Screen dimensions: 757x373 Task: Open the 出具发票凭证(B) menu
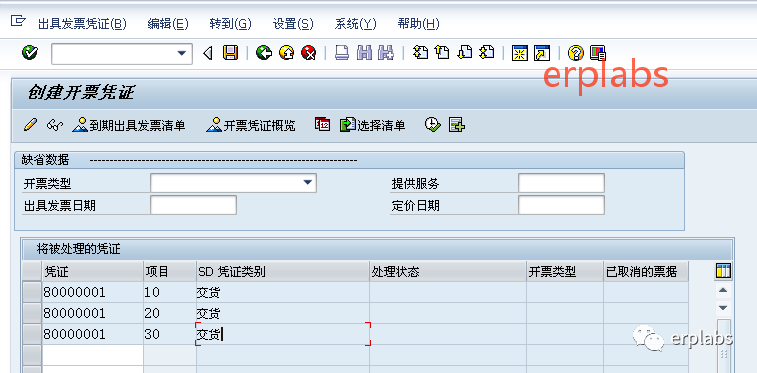(82, 24)
